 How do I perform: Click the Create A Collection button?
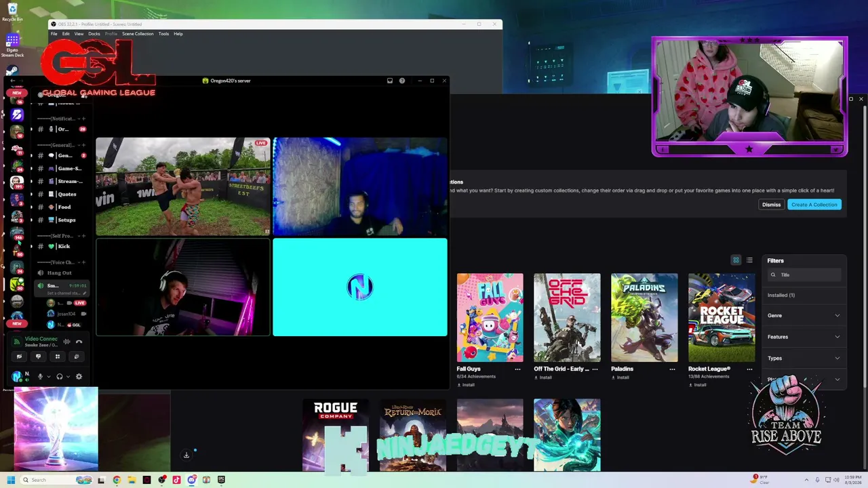click(x=814, y=205)
